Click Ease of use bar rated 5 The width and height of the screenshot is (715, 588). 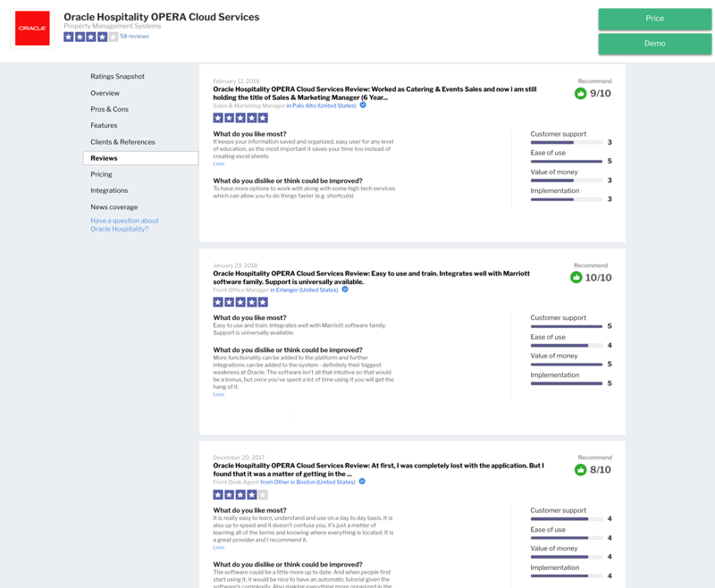tap(567, 162)
